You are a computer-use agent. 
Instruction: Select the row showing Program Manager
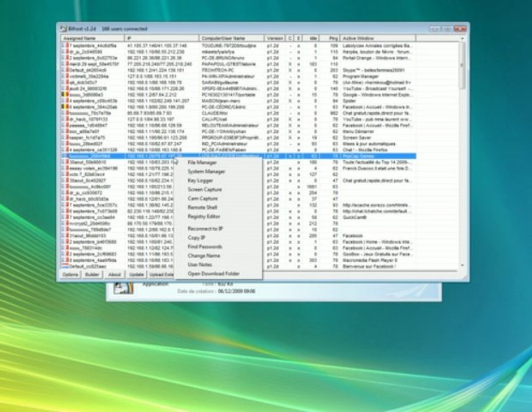coord(239,76)
